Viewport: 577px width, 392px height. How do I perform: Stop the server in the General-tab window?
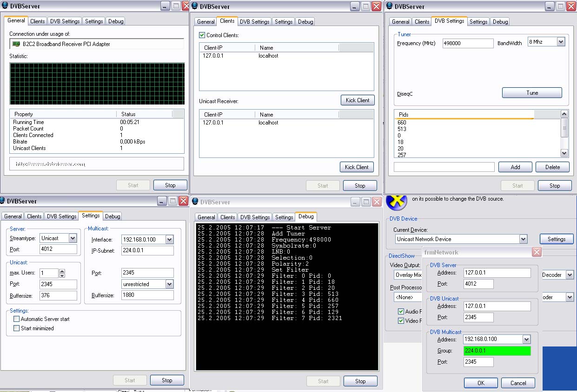click(x=170, y=185)
